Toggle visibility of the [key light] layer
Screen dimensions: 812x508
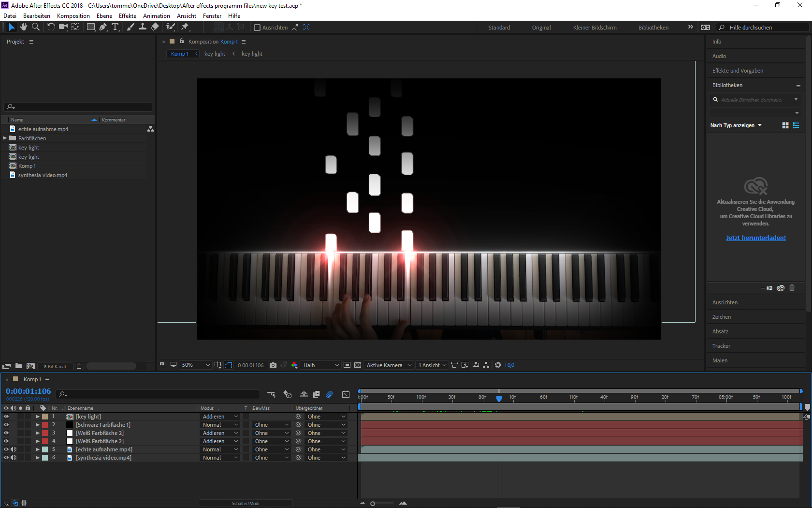(x=6, y=416)
